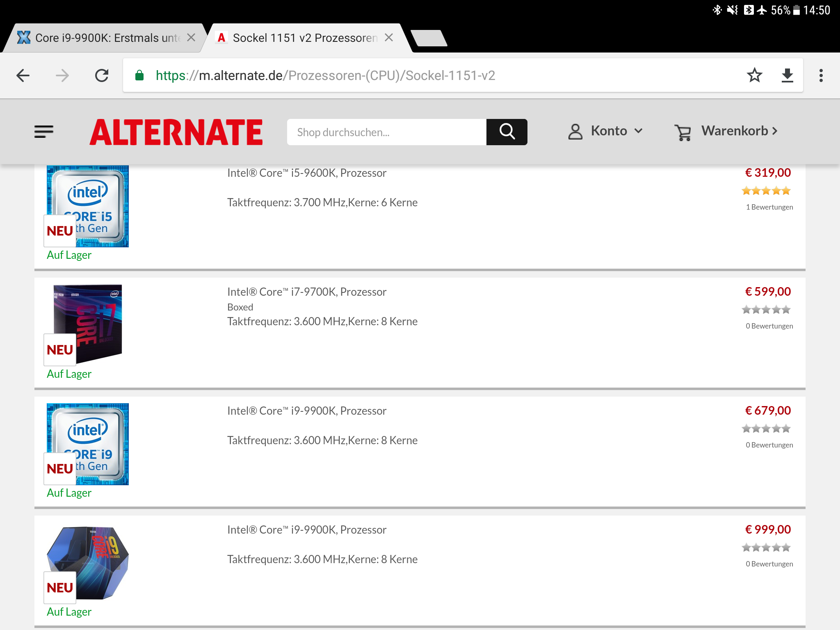Image resolution: width=840 pixels, height=630 pixels.
Task: Focus the Shop durchsuchen search field
Action: [x=387, y=132]
